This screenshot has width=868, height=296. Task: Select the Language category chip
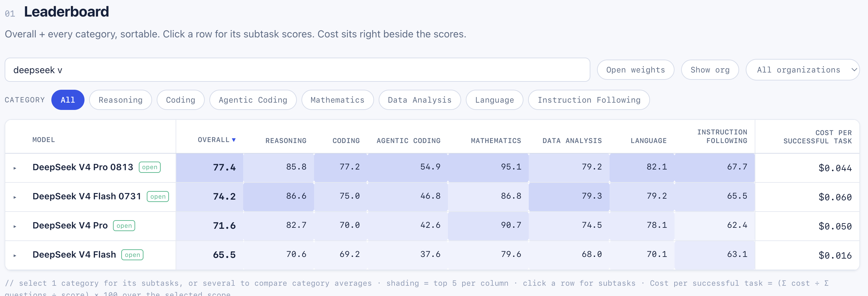click(x=494, y=100)
